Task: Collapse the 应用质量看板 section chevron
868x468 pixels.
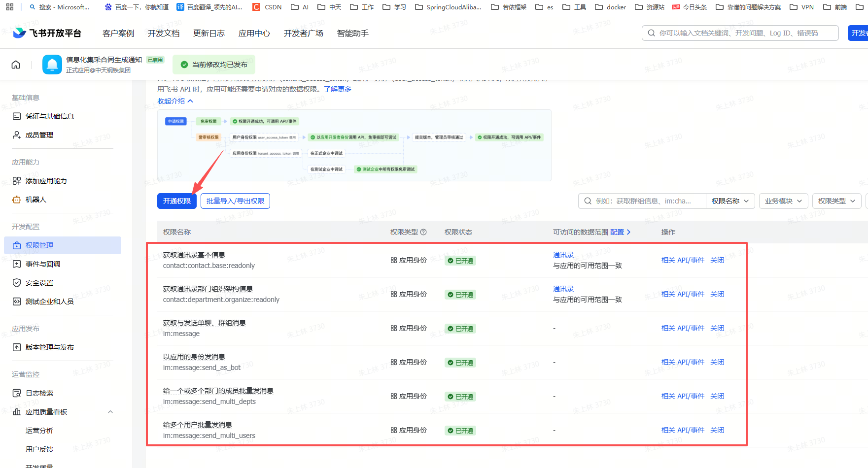Action: (x=110, y=412)
